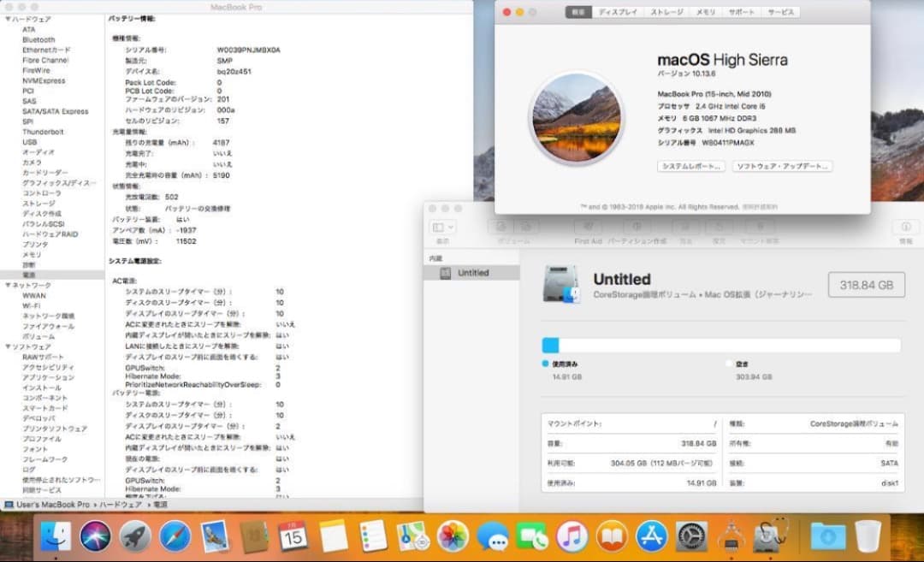Click 復元 restore icon in Disk Utility toolbar
The height and width of the screenshot is (562, 924).
click(719, 227)
